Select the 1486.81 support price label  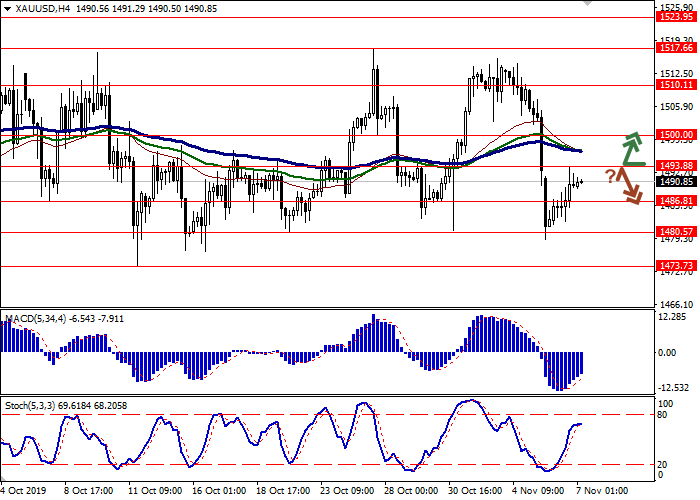pos(676,201)
